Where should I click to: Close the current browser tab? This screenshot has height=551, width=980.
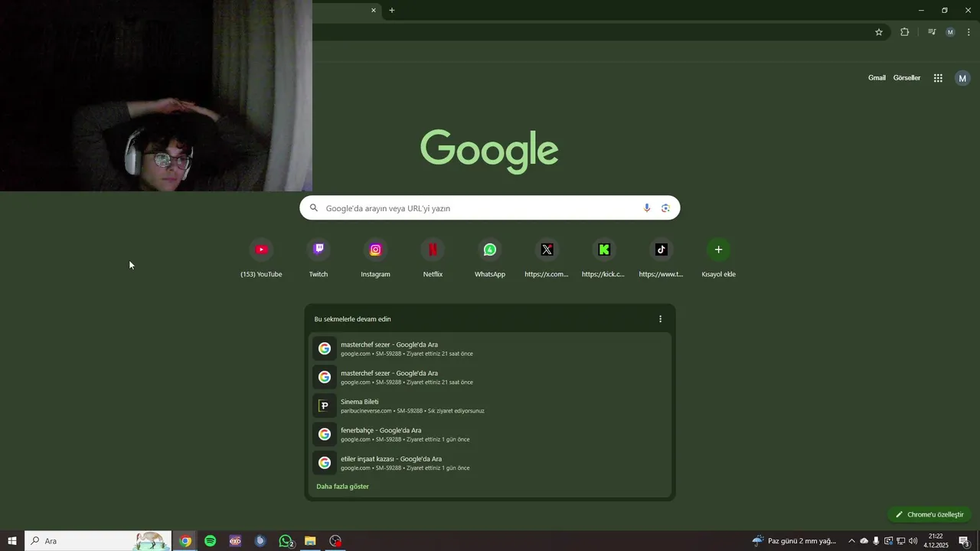click(x=374, y=10)
